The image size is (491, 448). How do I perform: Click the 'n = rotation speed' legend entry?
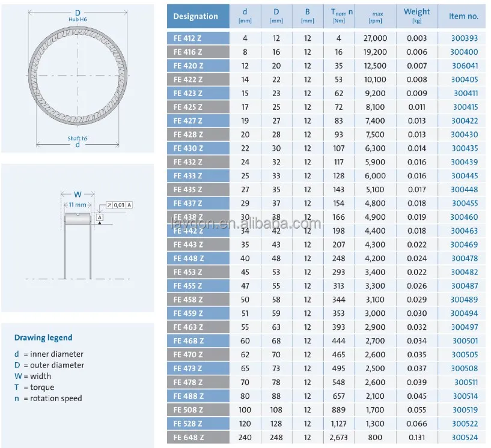[48, 398]
